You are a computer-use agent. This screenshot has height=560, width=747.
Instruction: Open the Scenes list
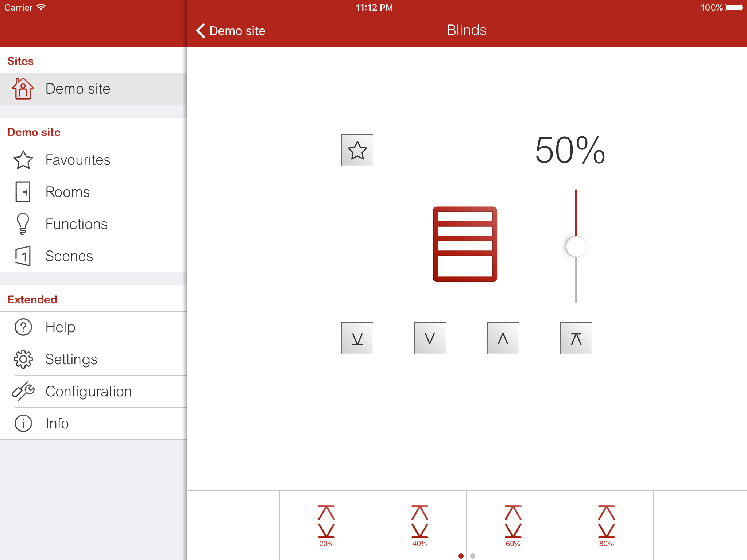point(69,256)
